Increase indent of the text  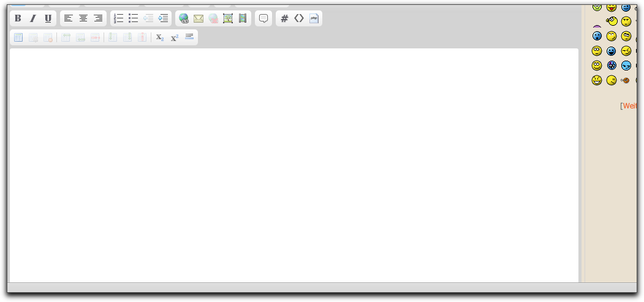(163, 18)
